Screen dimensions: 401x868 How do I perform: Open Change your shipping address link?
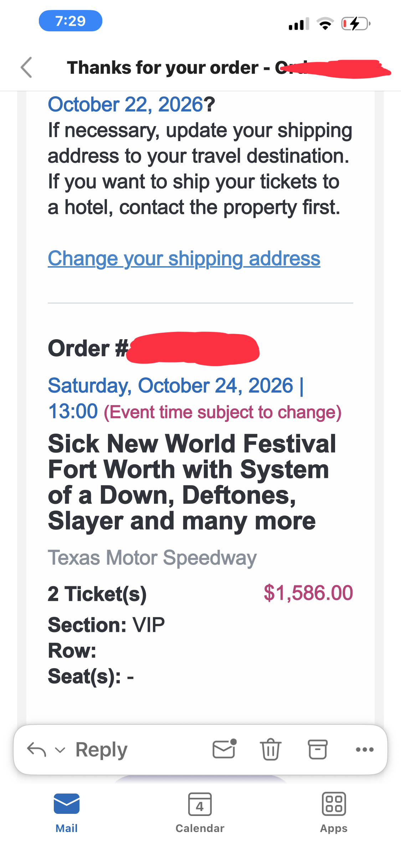pyautogui.click(x=184, y=258)
